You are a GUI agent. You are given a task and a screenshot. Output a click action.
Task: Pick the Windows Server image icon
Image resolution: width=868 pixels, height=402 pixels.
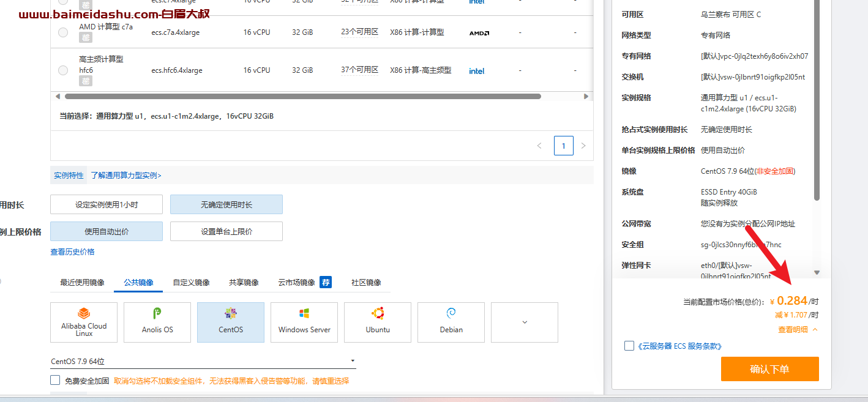(x=304, y=314)
